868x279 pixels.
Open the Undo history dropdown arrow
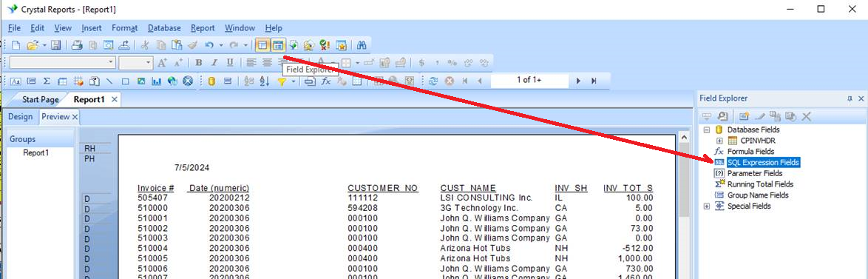tap(221, 45)
